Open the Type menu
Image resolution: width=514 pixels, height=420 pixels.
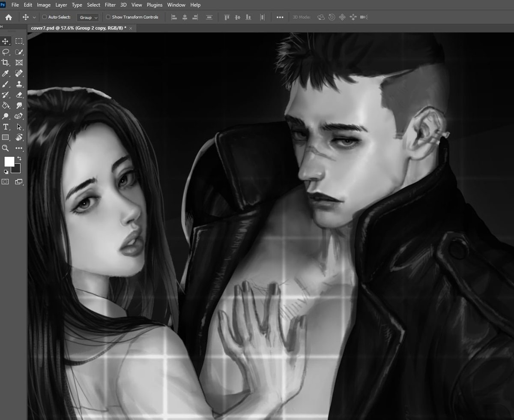click(77, 5)
